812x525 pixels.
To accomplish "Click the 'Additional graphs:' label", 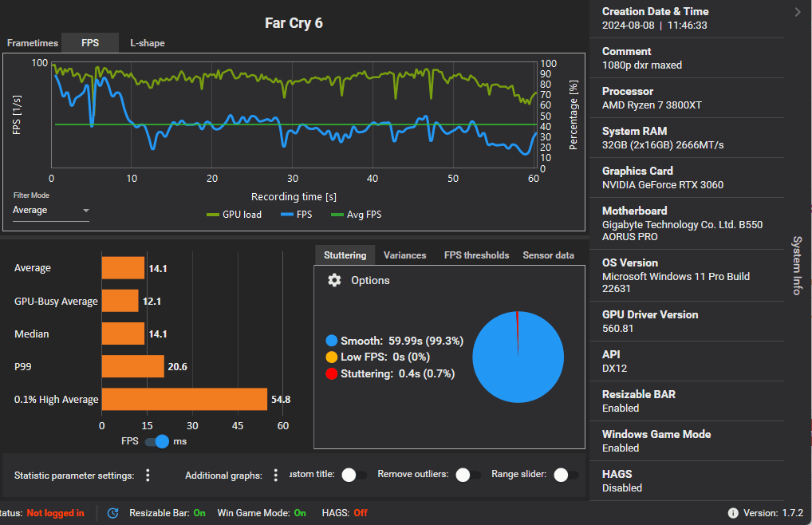I will coord(223,476).
